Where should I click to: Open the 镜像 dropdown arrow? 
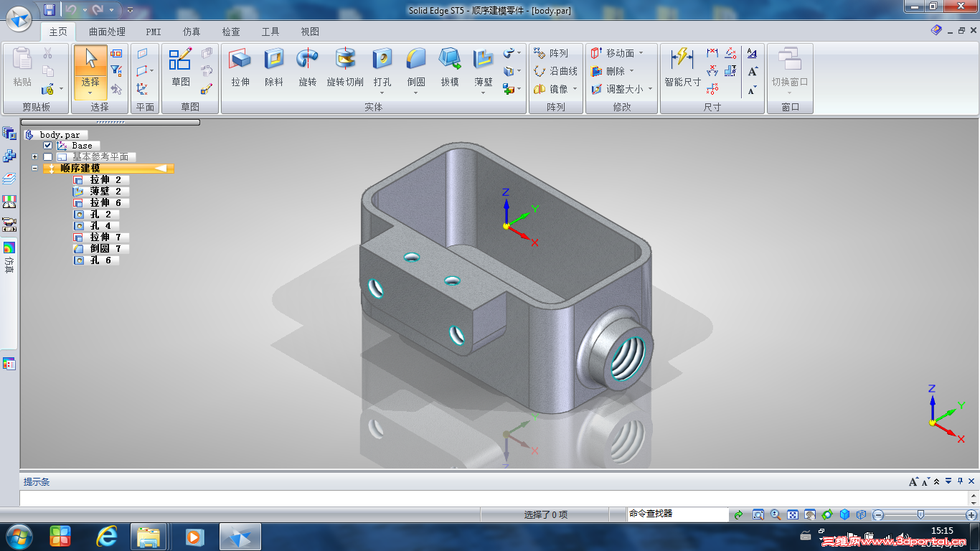point(575,89)
